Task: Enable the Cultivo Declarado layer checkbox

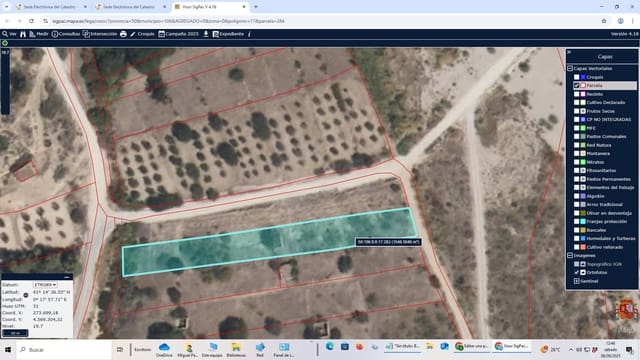Action: click(x=576, y=102)
